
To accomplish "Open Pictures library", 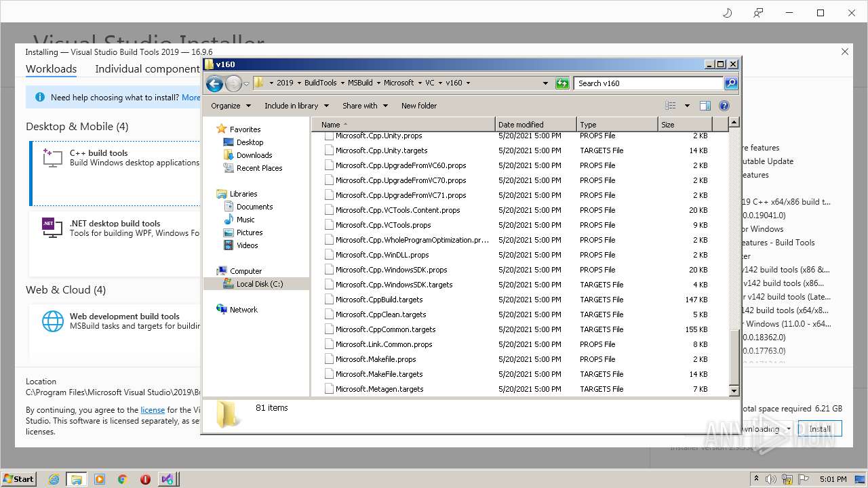I will 250,232.
